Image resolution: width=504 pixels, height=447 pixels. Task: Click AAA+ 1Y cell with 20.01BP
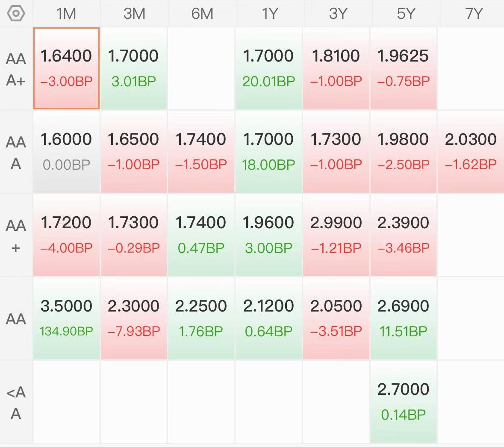pyautogui.click(x=269, y=68)
